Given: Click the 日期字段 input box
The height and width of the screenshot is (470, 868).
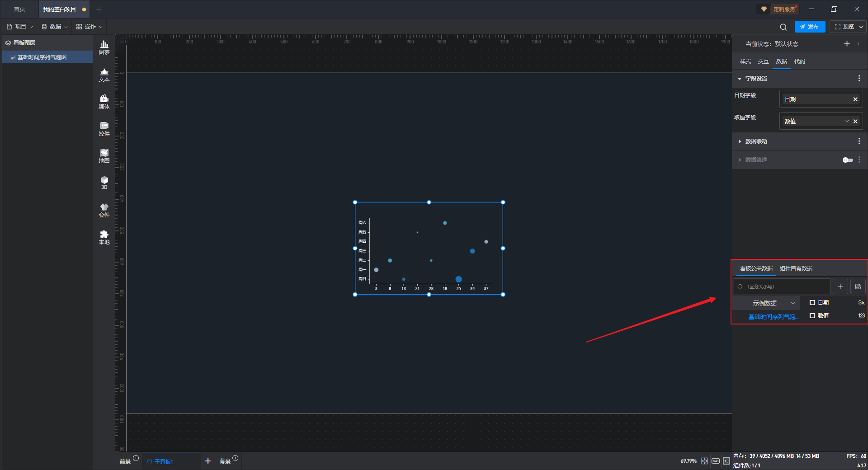Looking at the screenshot, I should coord(821,99).
